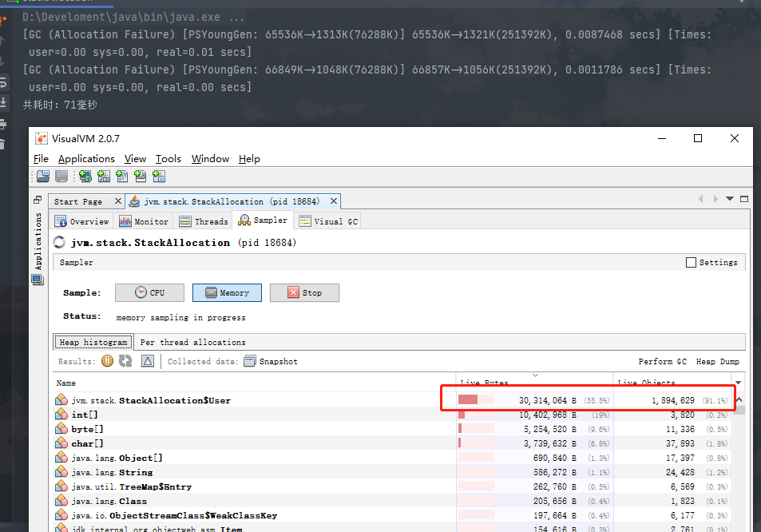Switch to the Threads tab
This screenshot has height=532, width=761.
click(204, 221)
